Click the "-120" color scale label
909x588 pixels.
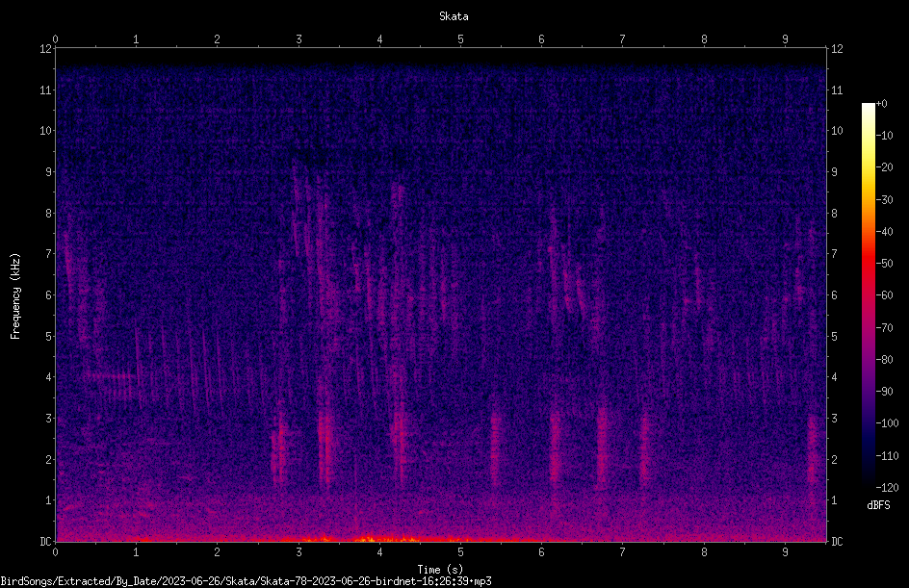click(887, 488)
